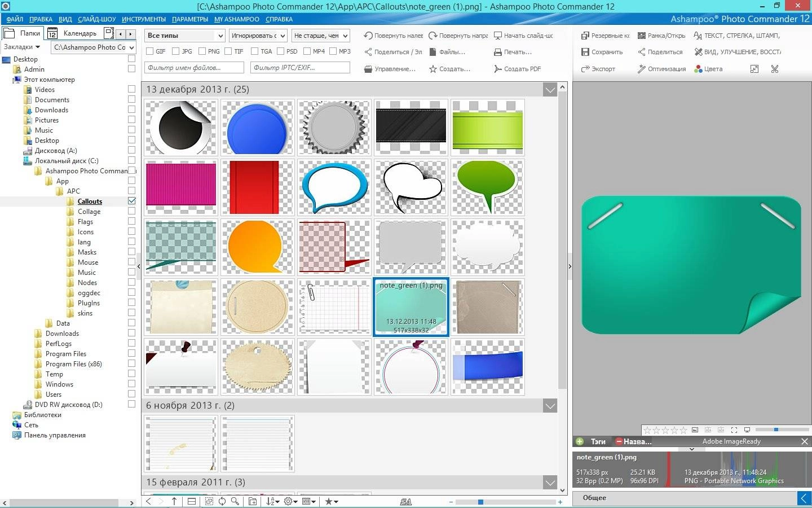The width and height of the screenshot is (812, 508).
Task: Toggle the PNG filter checkbox
Action: pos(202,51)
